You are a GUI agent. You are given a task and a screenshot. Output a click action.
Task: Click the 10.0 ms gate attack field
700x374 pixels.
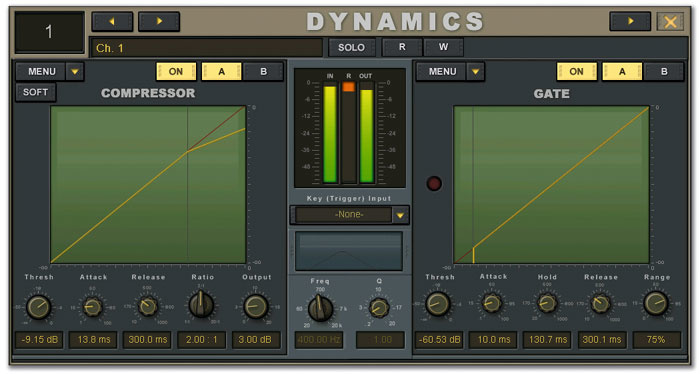pos(493,340)
